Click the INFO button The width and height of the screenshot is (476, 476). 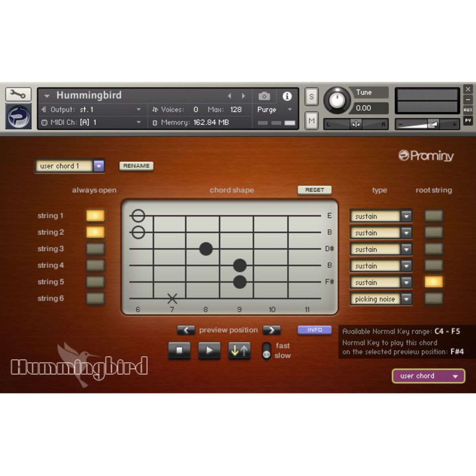[x=315, y=330]
